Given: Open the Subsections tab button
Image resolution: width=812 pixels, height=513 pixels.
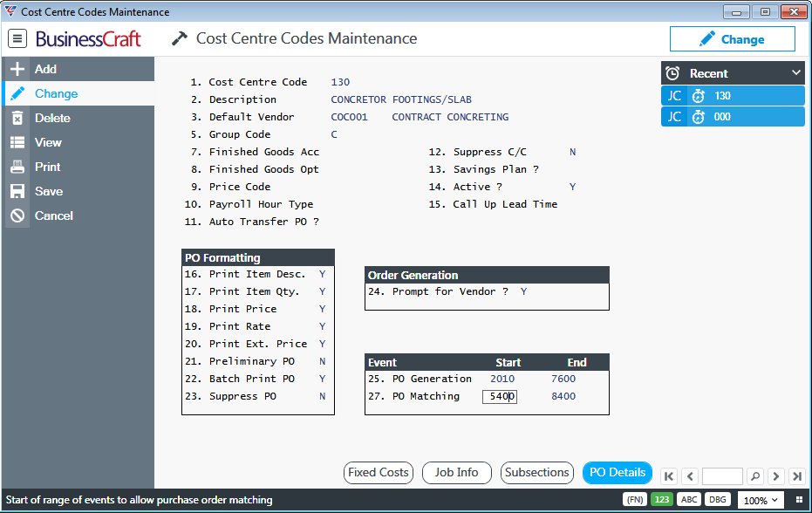Looking at the screenshot, I should click(x=536, y=473).
